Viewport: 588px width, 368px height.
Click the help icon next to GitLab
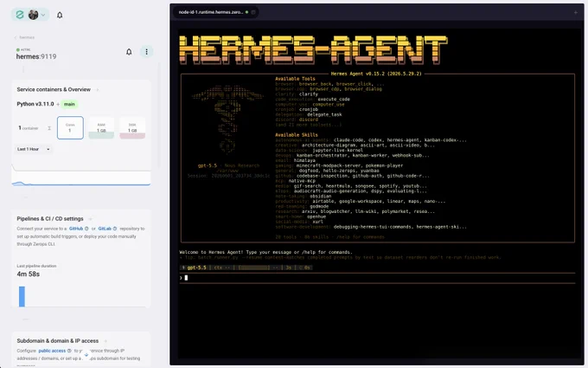tap(115, 229)
